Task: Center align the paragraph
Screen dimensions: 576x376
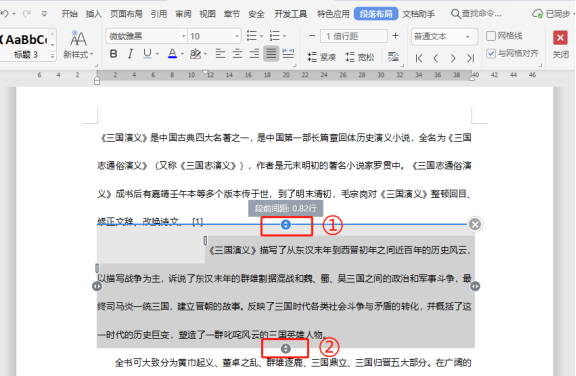Action: pos(237,54)
